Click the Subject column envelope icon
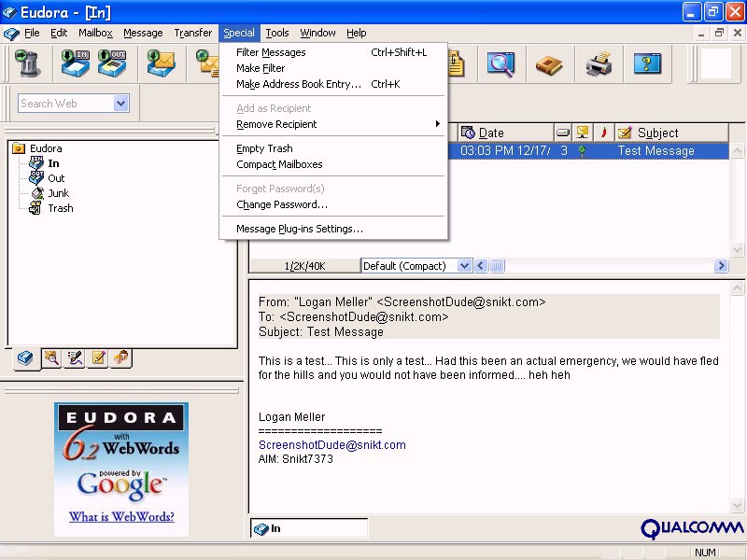 click(625, 133)
